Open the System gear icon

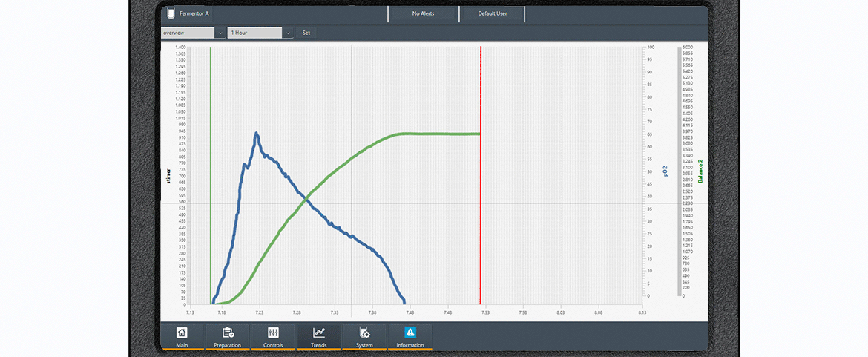[364, 333]
